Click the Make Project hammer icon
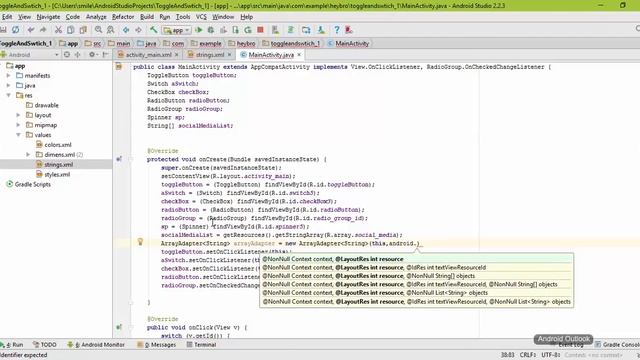The width and height of the screenshot is (640, 360). point(153,30)
